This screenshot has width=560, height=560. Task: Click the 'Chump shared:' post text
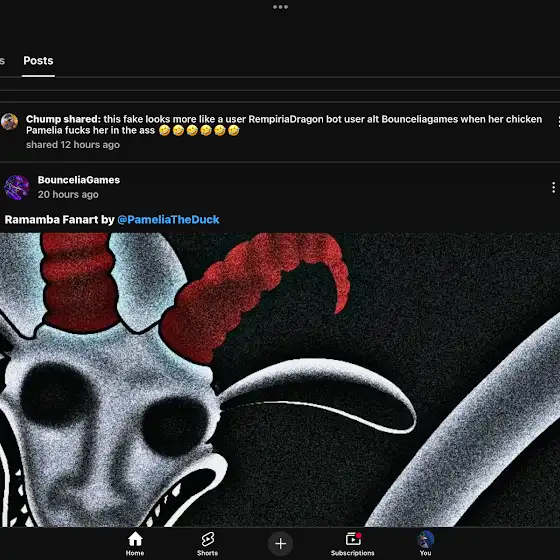coord(63,119)
